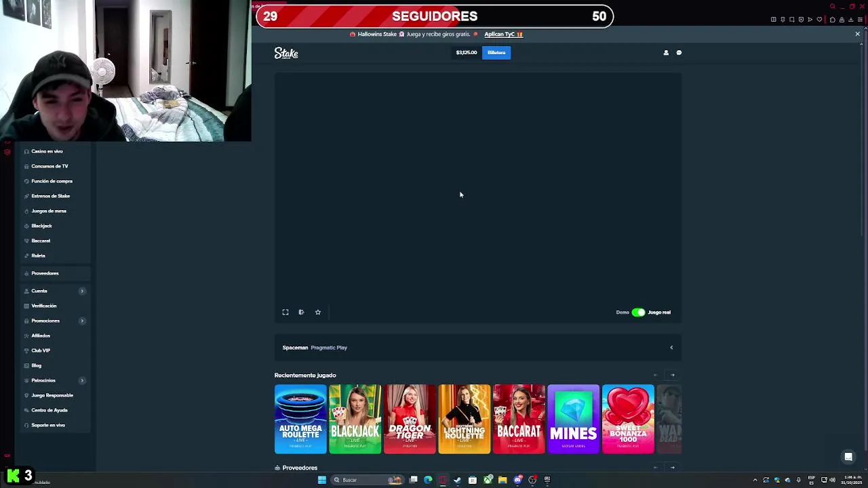Open Xbox app from taskbar
This screenshot has width=868, height=488.
click(x=488, y=480)
